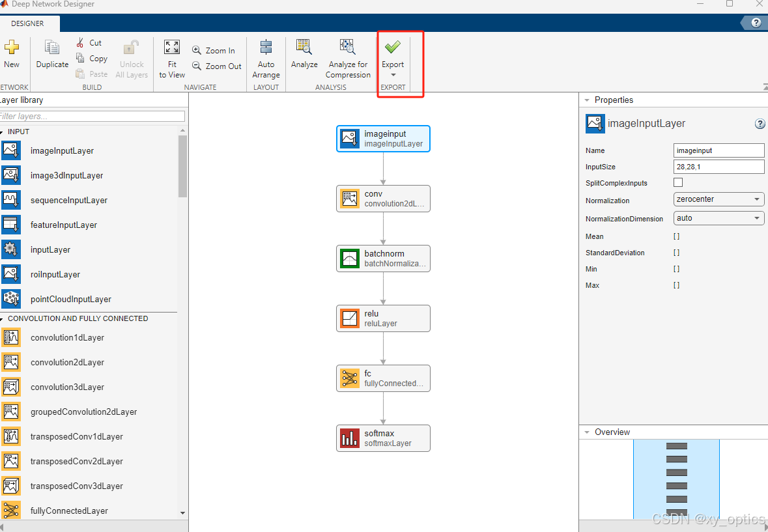
Task: Select featureInputLayer in layer library
Action: (63, 225)
